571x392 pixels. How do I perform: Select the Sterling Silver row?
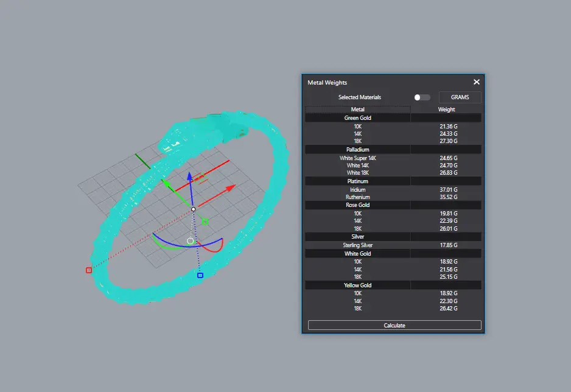coord(357,245)
